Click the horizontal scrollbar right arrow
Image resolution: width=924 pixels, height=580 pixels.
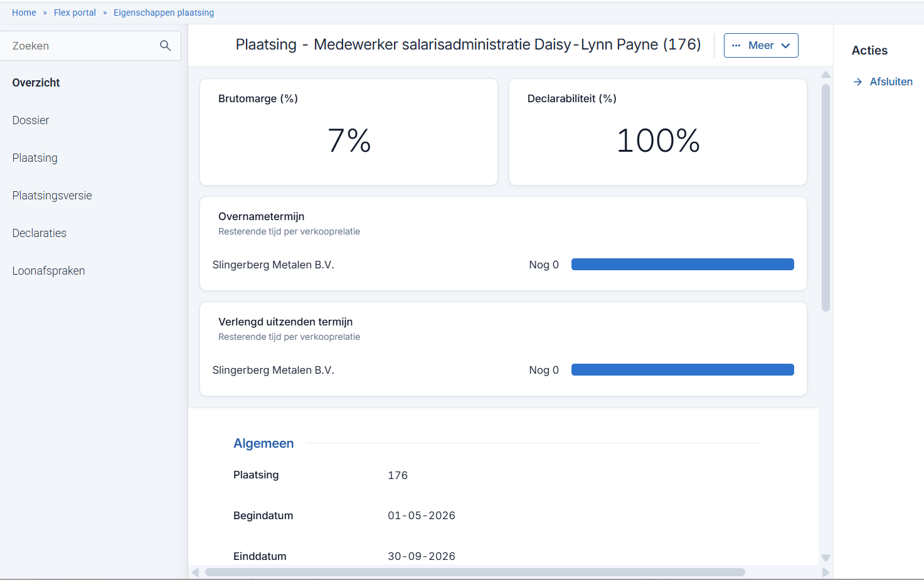point(826,572)
